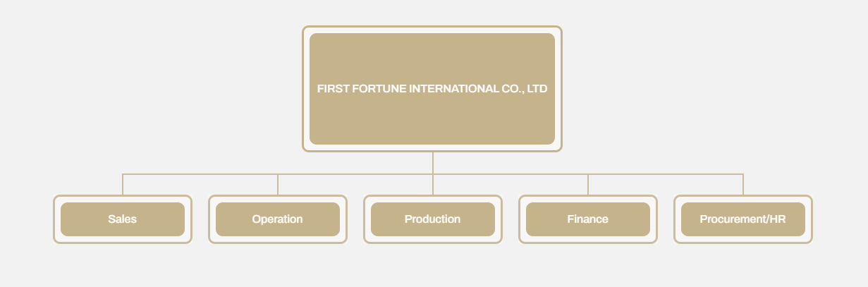This screenshot has height=287, width=868.
Task: Click the white outer frame of company box
Action: click(x=432, y=148)
